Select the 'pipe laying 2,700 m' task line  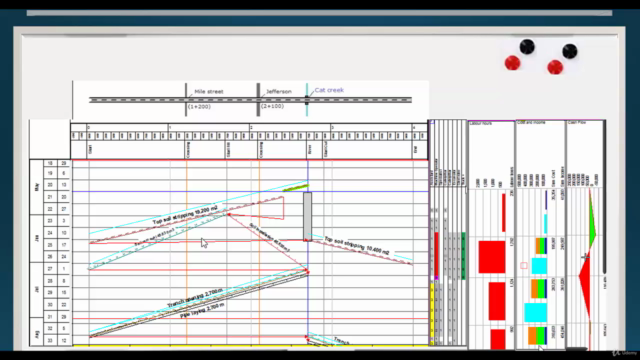point(202,310)
